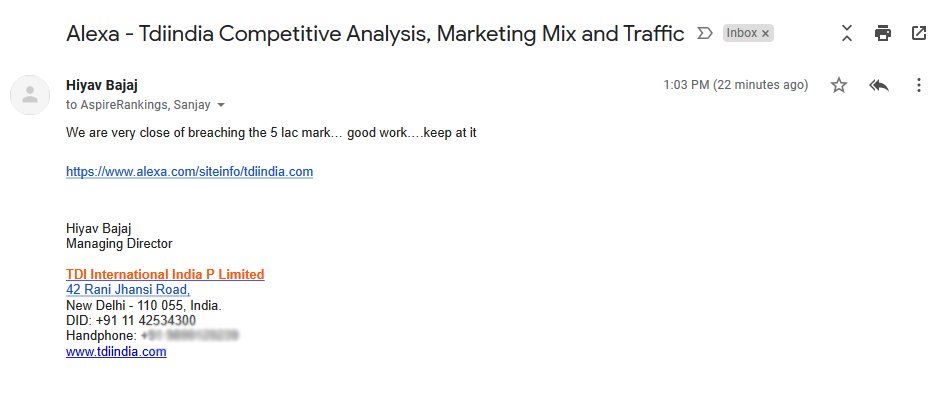
Task: Print this email conversation
Action: (x=882, y=33)
